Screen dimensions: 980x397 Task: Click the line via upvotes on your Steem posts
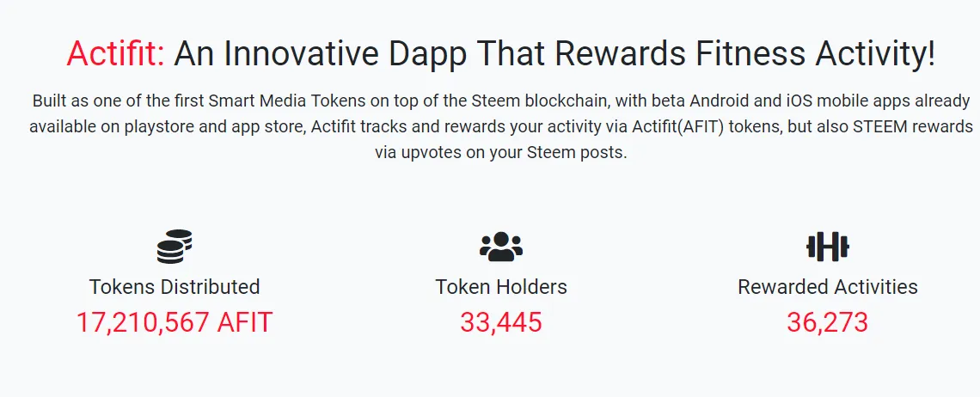coord(500,153)
